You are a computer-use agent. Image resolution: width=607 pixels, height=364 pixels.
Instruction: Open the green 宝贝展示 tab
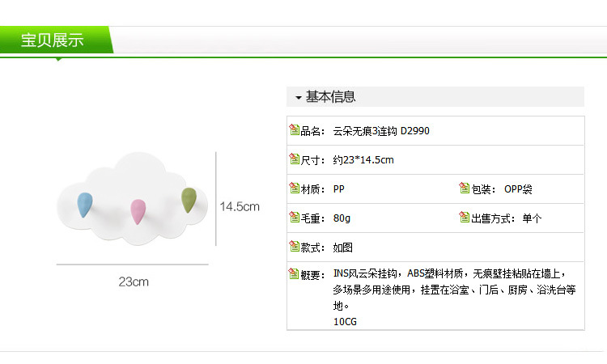[x=53, y=40]
